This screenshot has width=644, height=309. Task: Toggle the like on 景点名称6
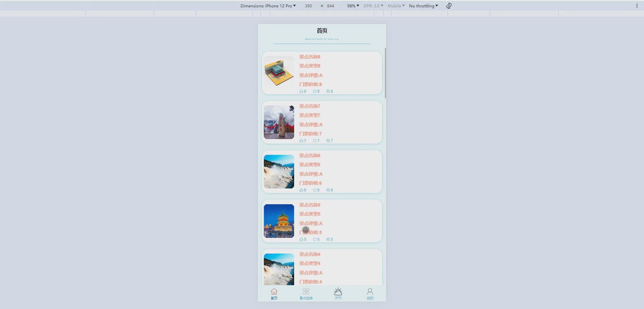(x=301, y=190)
